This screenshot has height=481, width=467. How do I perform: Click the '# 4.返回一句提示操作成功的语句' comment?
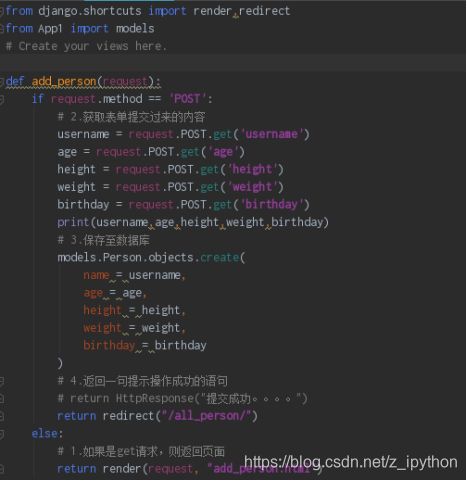click(143, 381)
